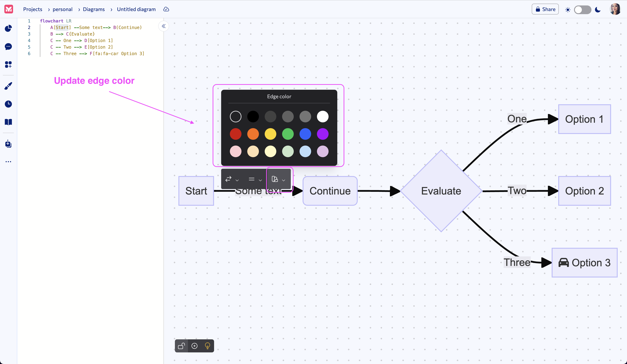The height and width of the screenshot is (364, 627).
Task: Open documentation via the book icon
Action: tap(8, 122)
